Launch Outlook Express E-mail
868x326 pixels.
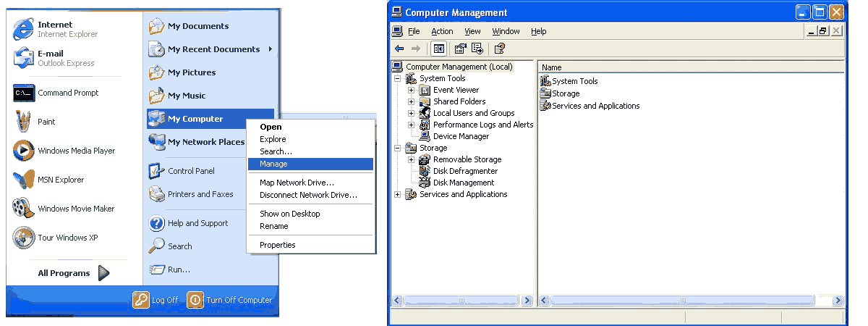click(54, 58)
